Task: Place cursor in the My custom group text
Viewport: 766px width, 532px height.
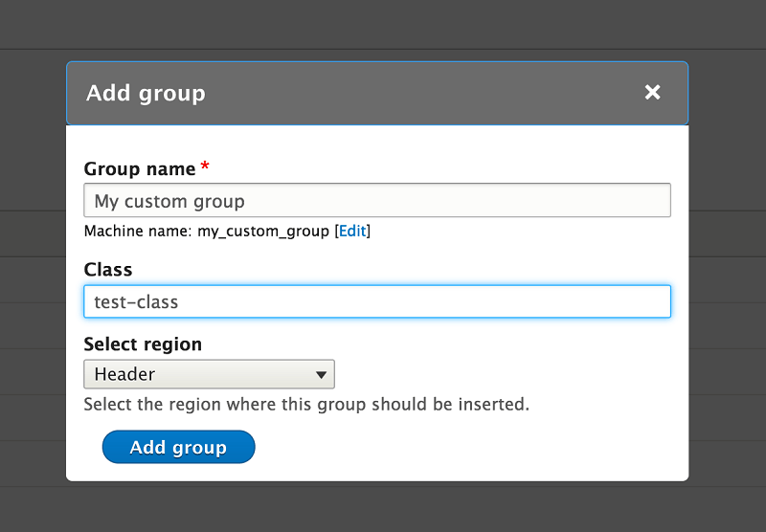Action: (169, 201)
